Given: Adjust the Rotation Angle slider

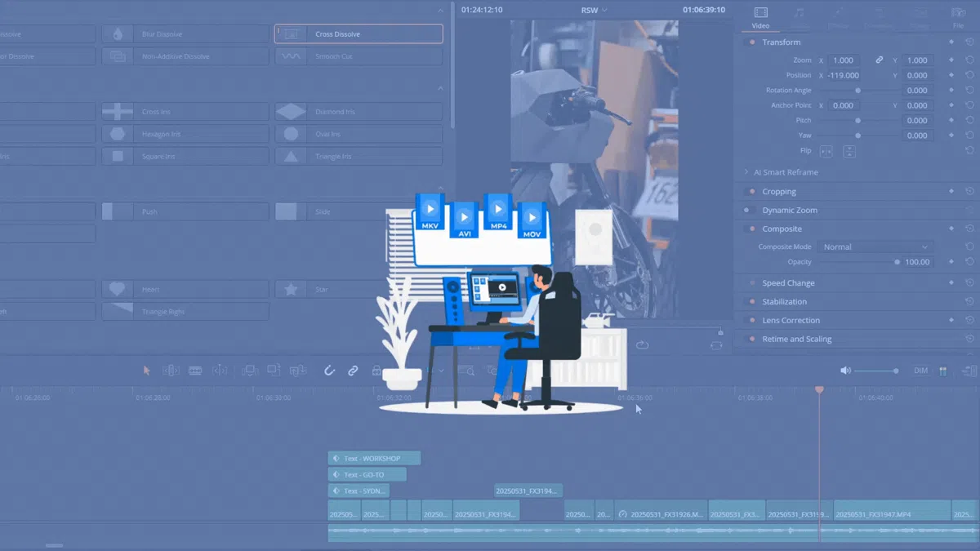Looking at the screenshot, I should (857, 91).
